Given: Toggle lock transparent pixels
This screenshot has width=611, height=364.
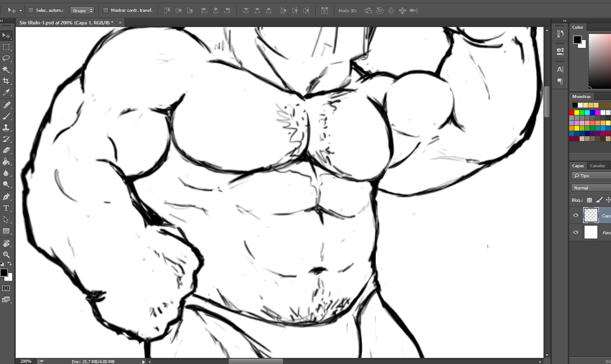Looking at the screenshot, I should click(589, 200).
